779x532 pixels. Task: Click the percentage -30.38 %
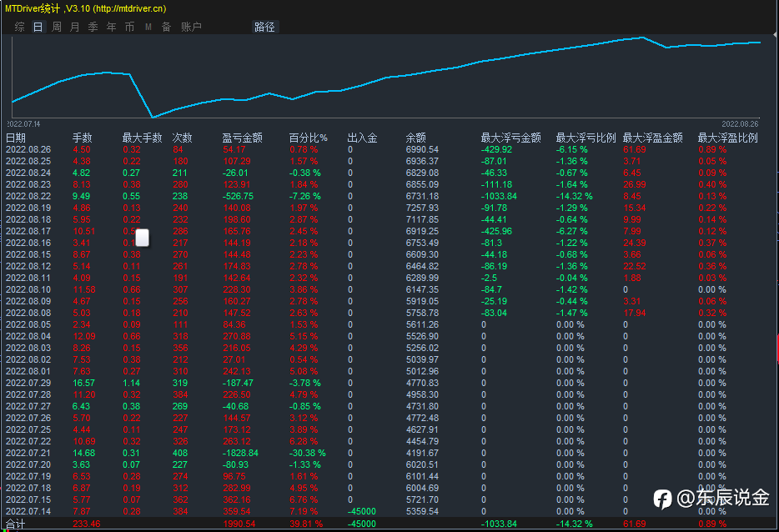[x=308, y=453]
